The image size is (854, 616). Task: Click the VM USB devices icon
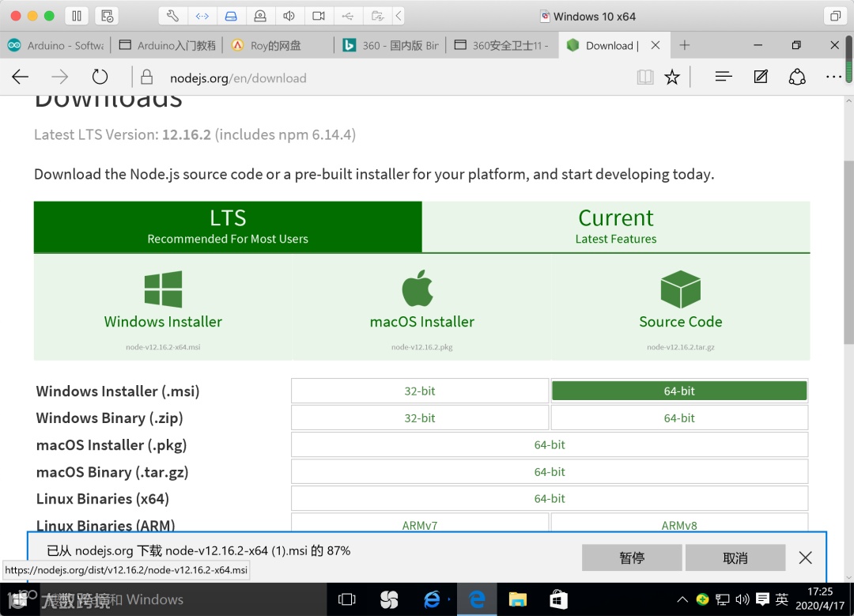tap(347, 16)
